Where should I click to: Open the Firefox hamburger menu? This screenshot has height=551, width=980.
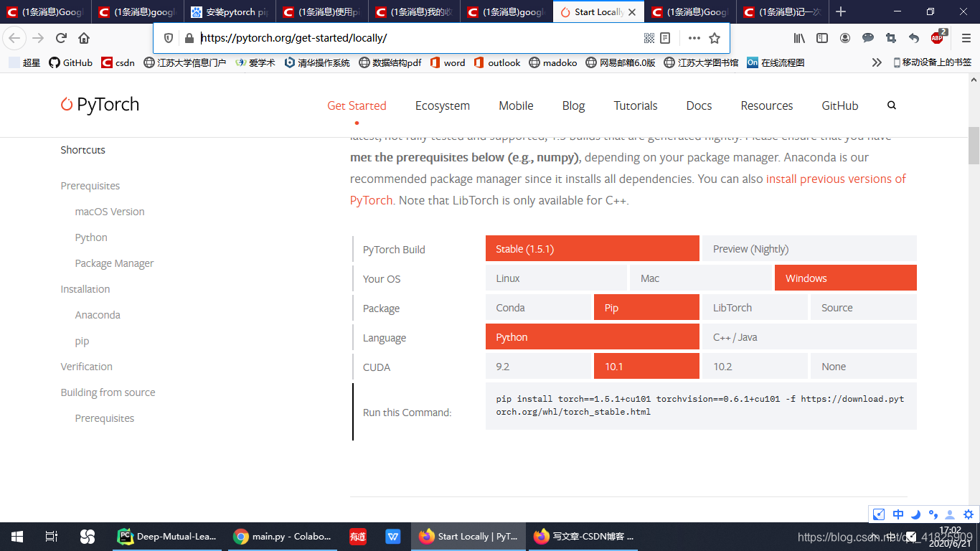pyautogui.click(x=966, y=38)
